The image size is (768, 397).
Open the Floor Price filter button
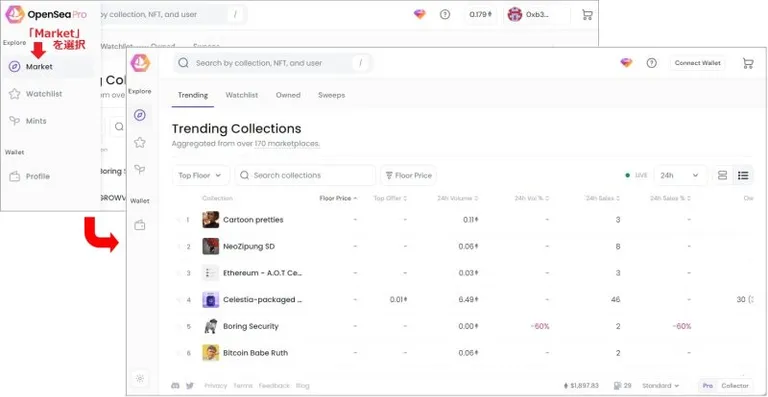point(408,175)
